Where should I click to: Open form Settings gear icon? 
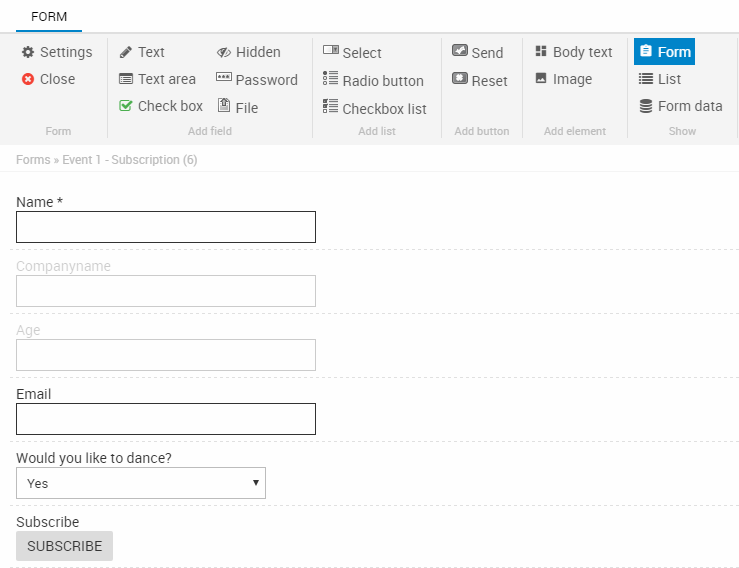[x=28, y=52]
